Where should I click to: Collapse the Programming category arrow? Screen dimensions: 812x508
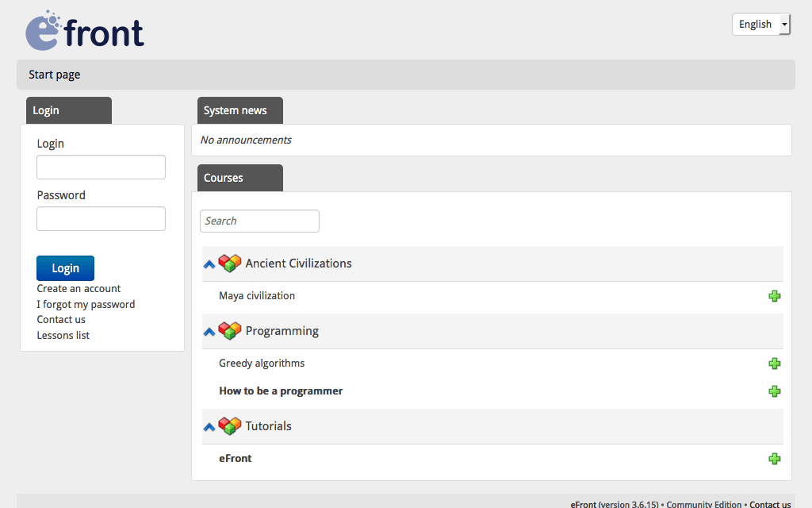[x=209, y=332]
